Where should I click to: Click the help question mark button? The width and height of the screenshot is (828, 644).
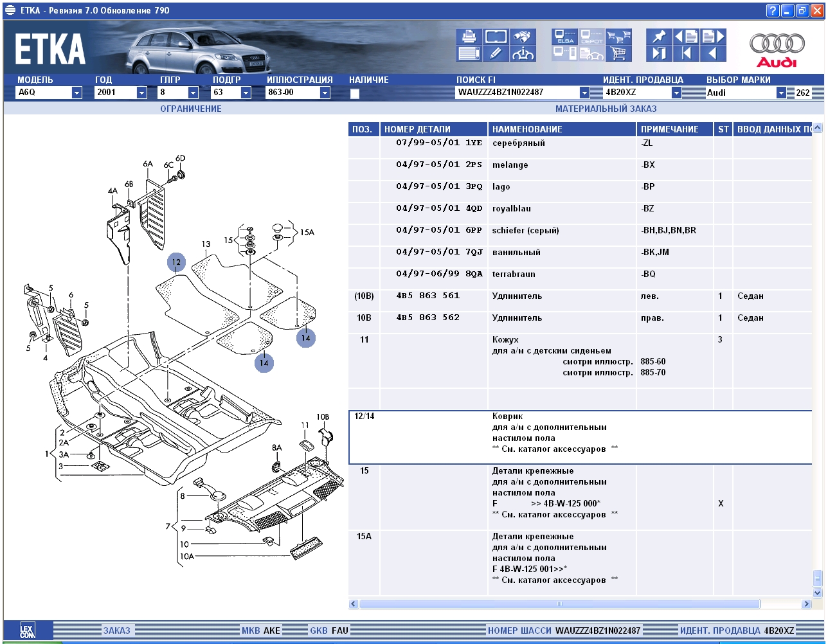tap(773, 10)
